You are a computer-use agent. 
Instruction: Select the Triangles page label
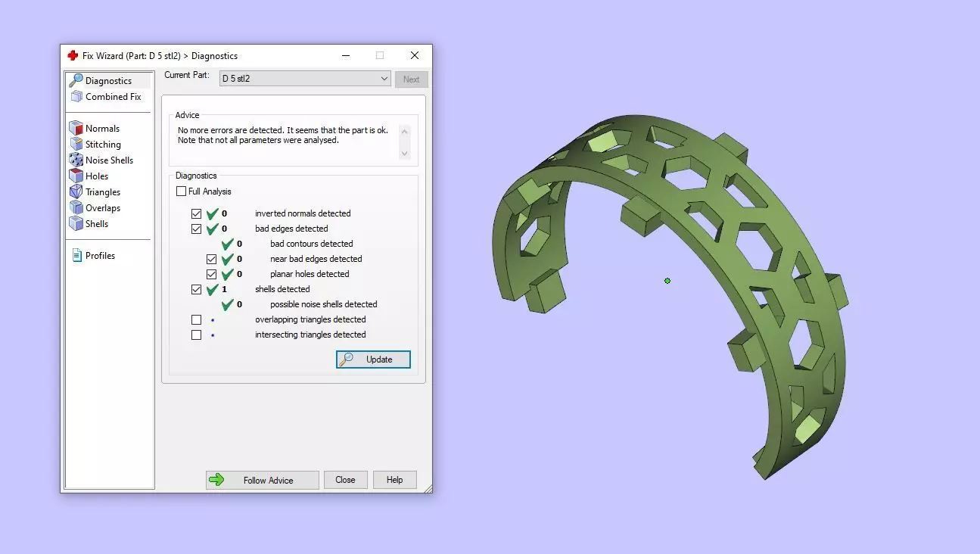103,192
